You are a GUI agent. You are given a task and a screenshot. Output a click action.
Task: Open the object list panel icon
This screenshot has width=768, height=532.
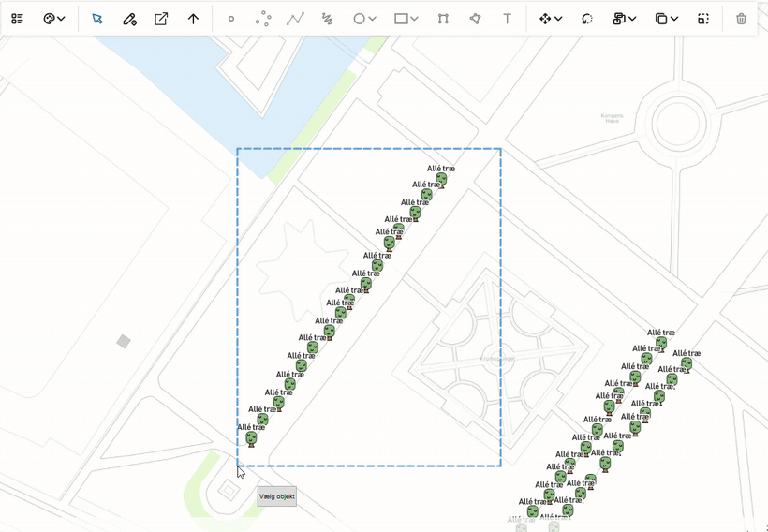(18, 19)
